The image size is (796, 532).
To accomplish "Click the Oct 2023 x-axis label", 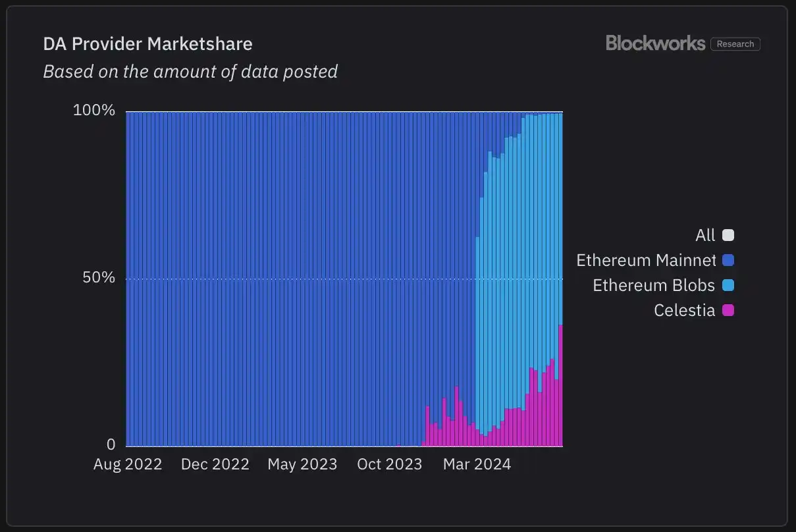I will (x=389, y=464).
